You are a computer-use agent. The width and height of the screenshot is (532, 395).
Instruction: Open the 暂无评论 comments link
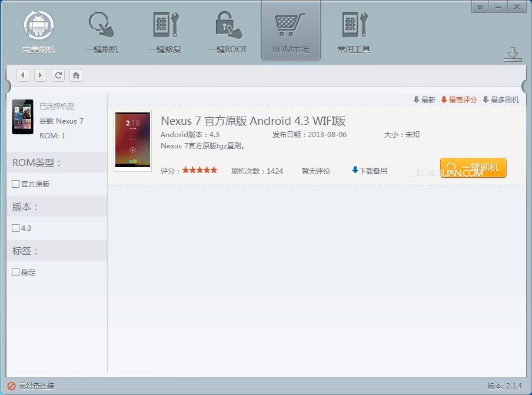click(316, 171)
